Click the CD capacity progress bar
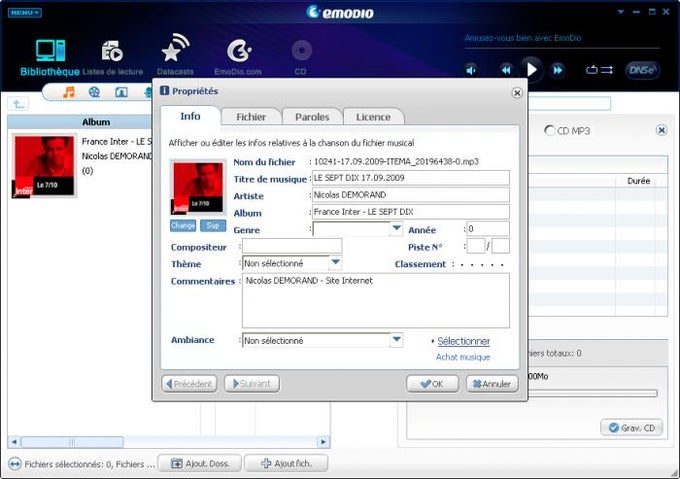The height and width of the screenshot is (479, 680). (592, 393)
